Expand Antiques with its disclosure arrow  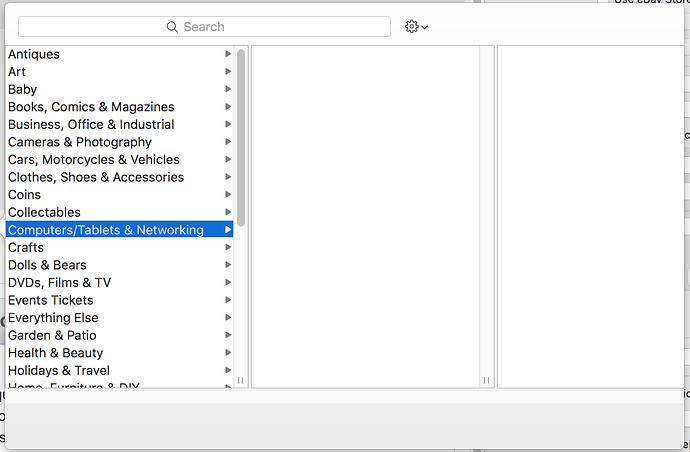pos(228,54)
